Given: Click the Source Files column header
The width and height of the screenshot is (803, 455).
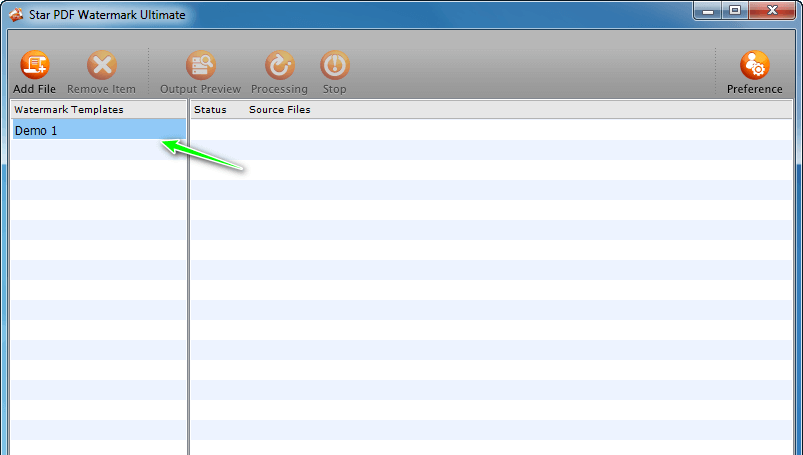Looking at the screenshot, I should pos(280,110).
